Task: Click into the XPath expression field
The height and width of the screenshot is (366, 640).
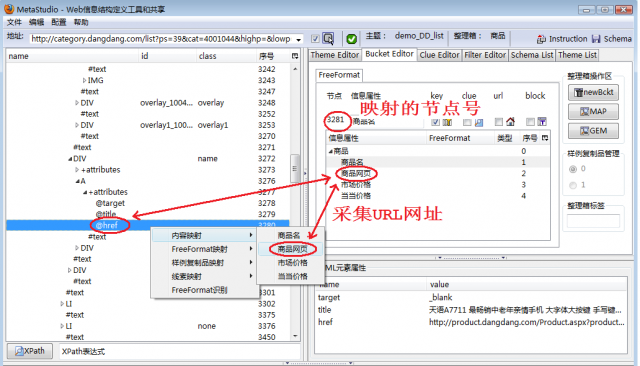Action: (x=179, y=351)
